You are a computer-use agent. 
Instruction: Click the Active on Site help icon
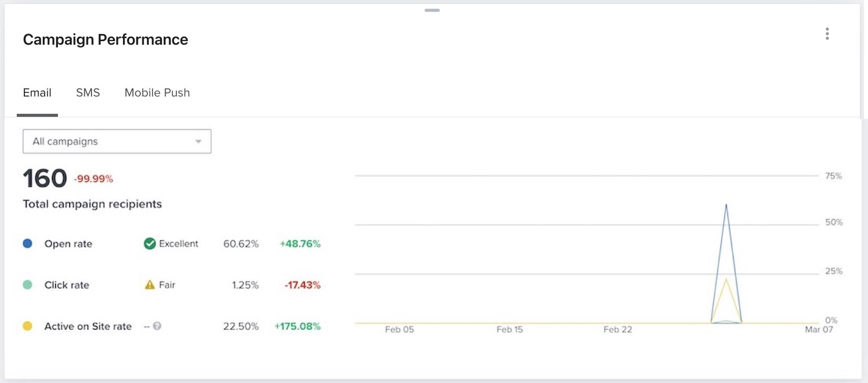pyautogui.click(x=157, y=326)
